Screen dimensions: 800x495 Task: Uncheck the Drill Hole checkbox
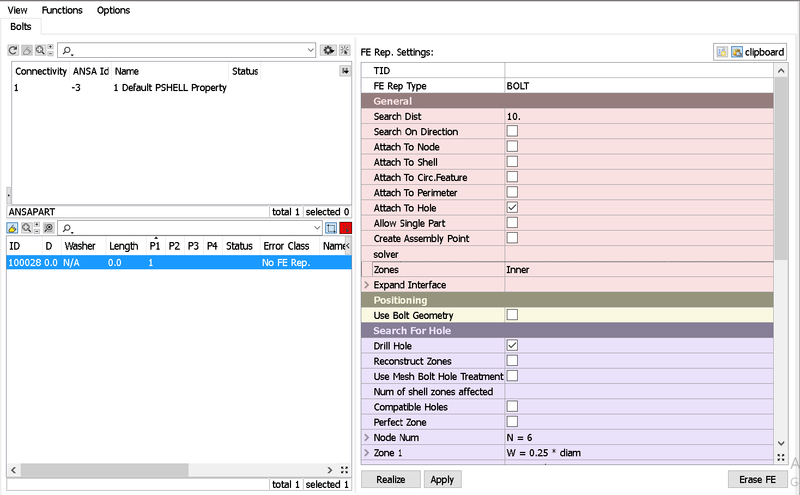click(512, 345)
